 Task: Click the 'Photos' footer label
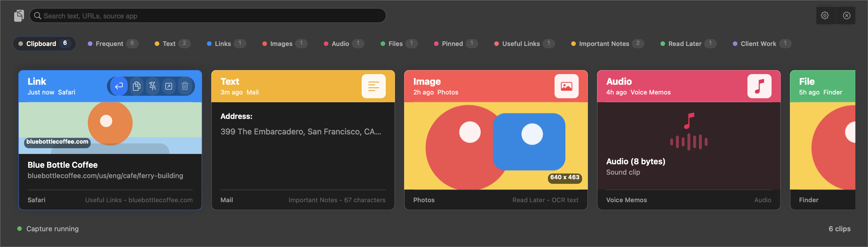pyautogui.click(x=424, y=200)
